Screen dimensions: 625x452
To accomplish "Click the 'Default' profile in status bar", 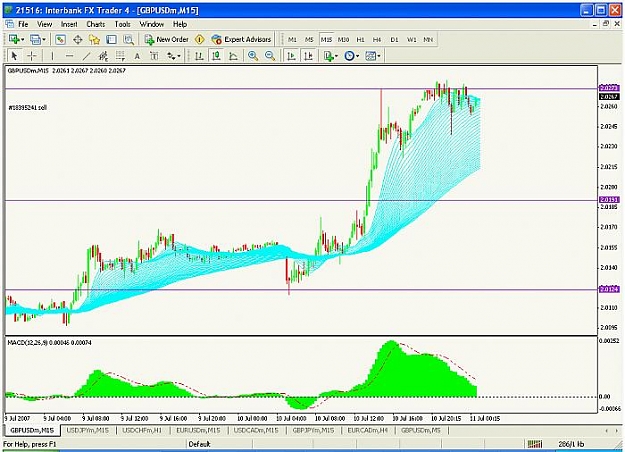I will point(199,444).
